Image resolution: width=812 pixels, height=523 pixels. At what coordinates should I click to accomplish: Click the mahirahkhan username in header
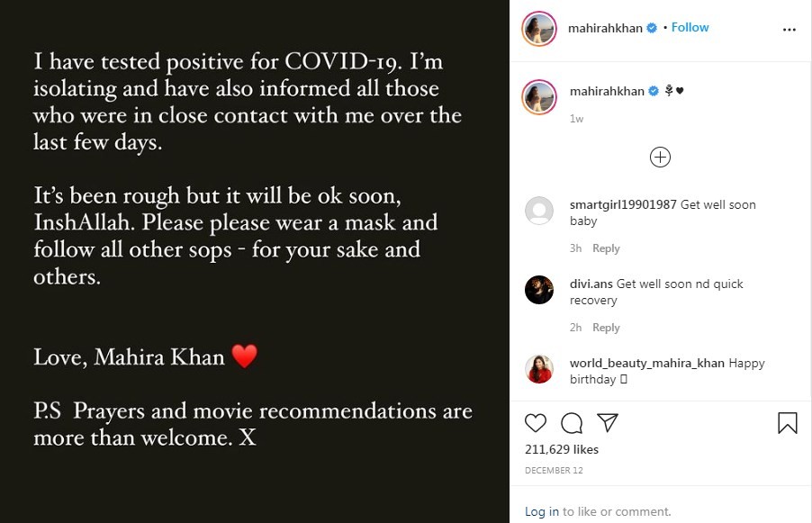(x=605, y=28)
